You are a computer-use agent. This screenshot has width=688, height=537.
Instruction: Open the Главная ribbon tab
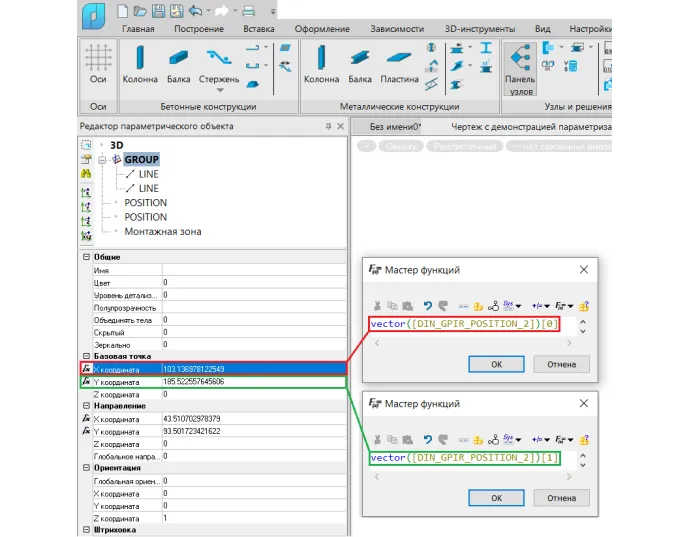(x=138, y=29)
